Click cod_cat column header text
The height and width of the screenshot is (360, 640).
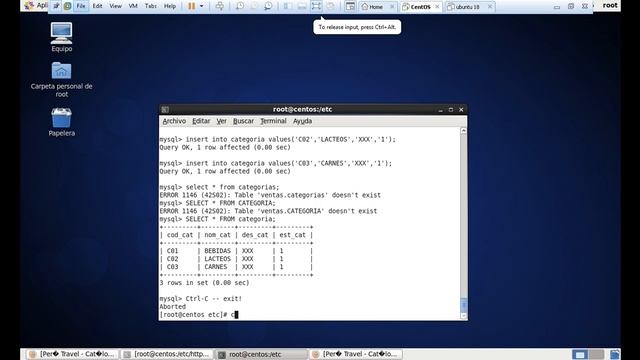[x=180, y=235]
